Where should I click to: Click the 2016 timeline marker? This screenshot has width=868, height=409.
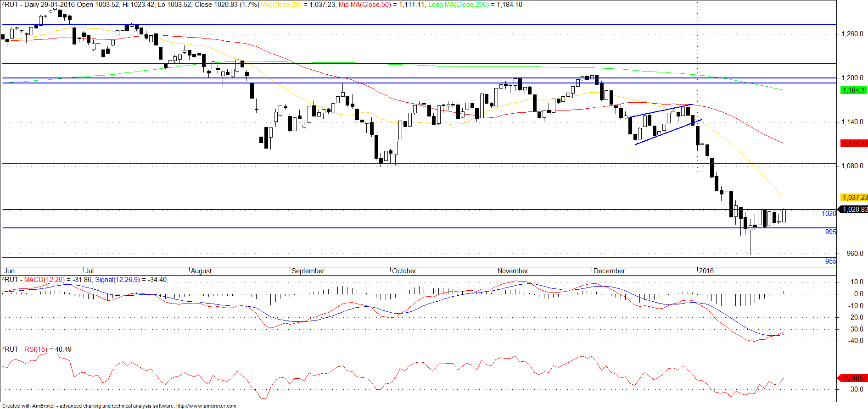[706, 271]
